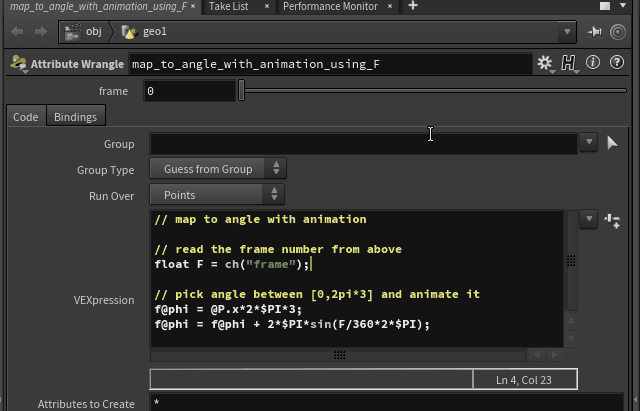The image size is (640, 411).
Task: Go forward with the right navigation arrow
Action: coord(41,32)
